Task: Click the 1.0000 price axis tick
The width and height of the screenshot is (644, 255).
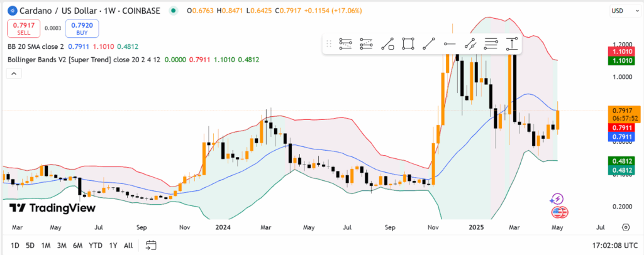Action: tap(621, 77)
